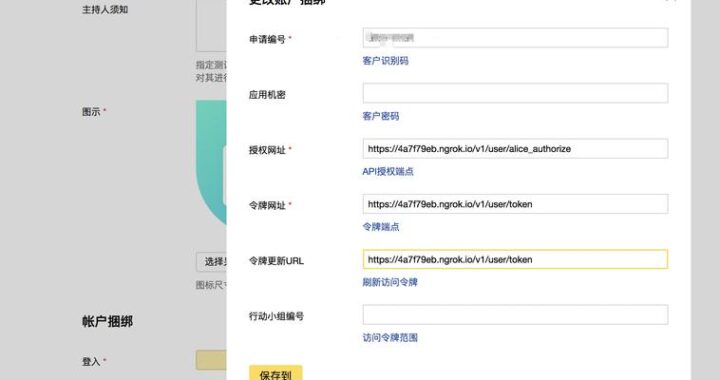Focus the 应用机密 input field
This screenshot has width=720, height=380.
[515, 93]
